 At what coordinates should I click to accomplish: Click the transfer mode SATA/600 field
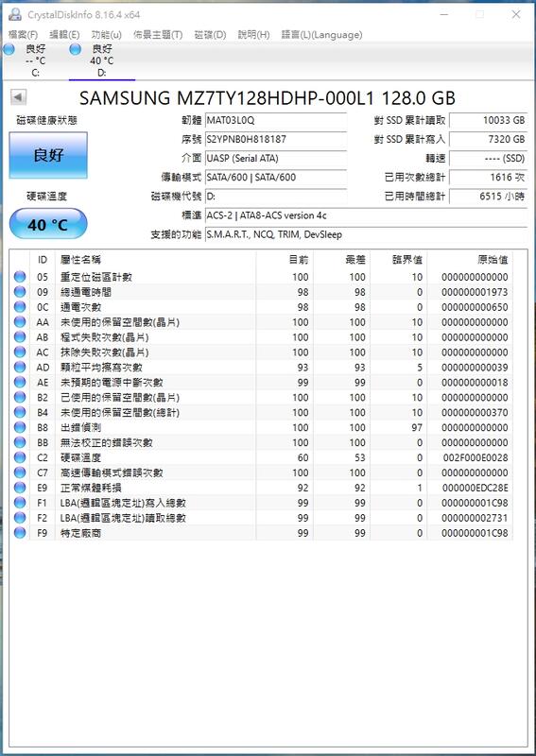[276, 177]
